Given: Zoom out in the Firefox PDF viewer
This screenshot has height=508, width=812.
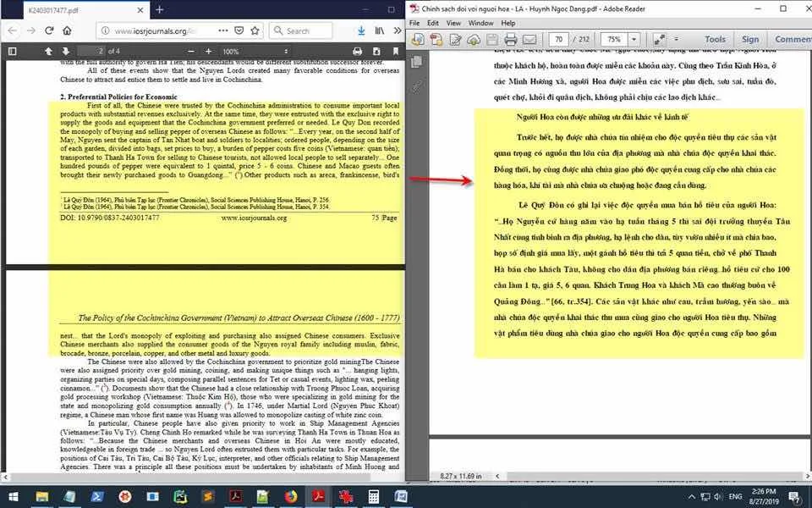Looking at the screenshot, I should 191,52.
